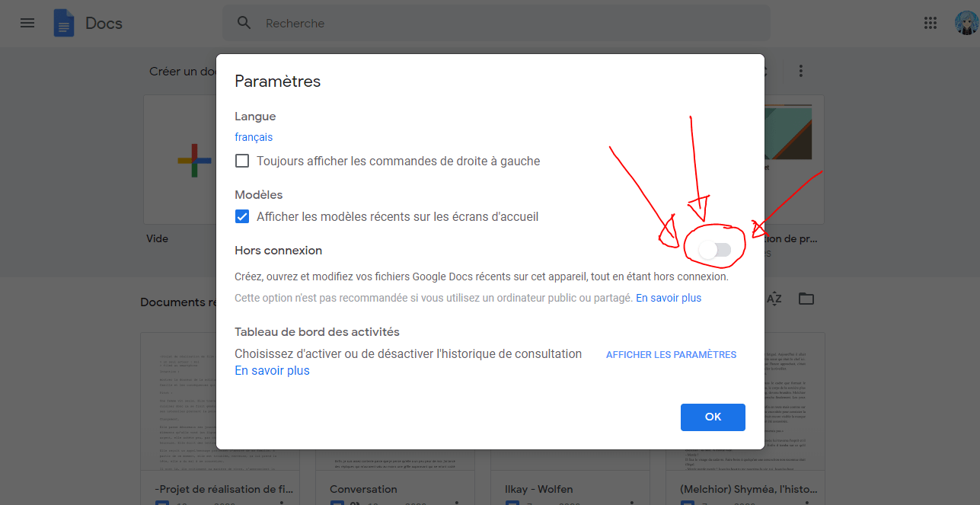This screenshot has width=980, height=505.
Task: Create a blank Vide document
Action: [x=194, y=160]
